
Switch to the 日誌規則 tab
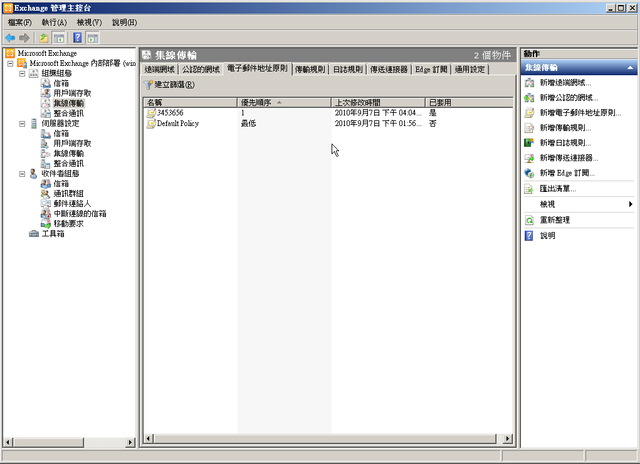[348, 69]
